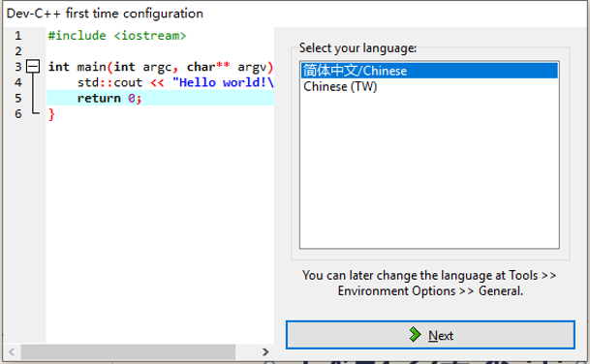590x364 pixels.
Task: Click the closing red brace line
Action: 51,114
